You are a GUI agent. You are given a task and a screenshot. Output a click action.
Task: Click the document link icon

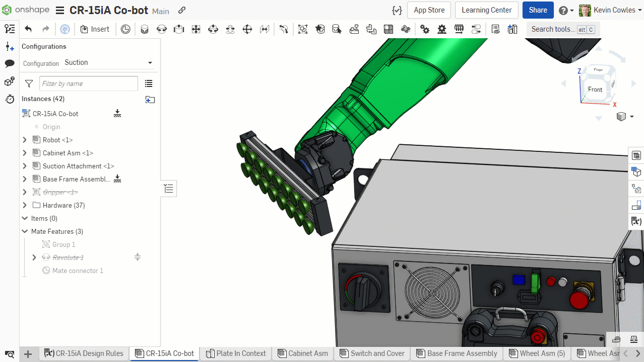182,10
